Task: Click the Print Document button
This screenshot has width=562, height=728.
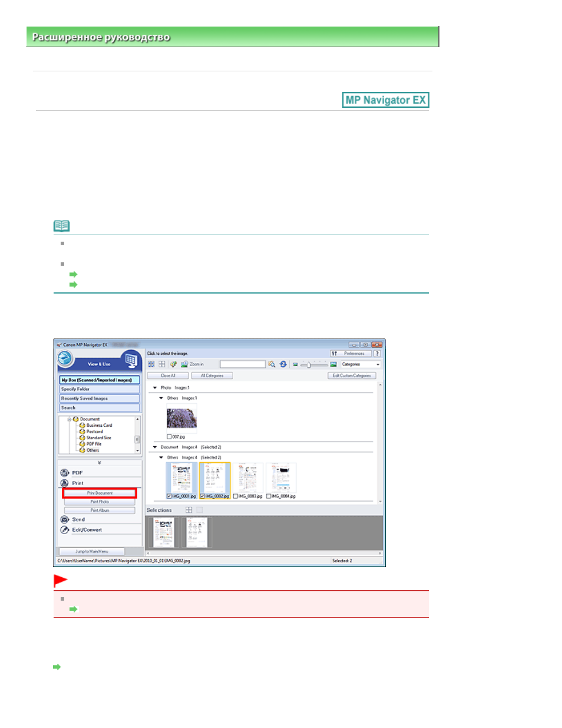Action: (x=100, y=493)
